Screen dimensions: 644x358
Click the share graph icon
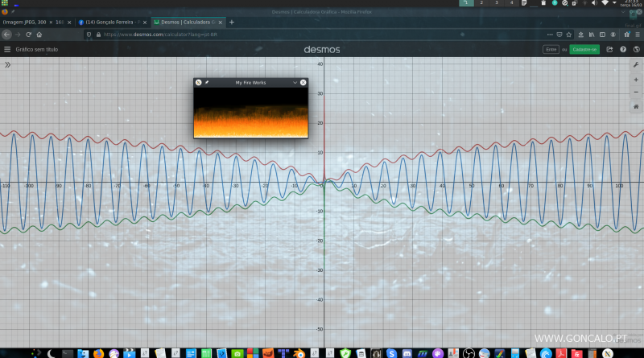click(x=609, y=49)
